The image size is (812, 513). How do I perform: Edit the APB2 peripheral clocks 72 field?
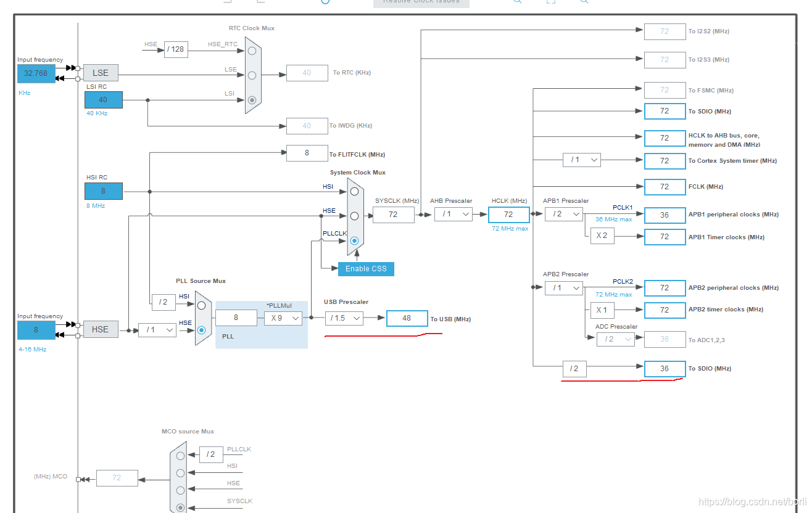pyautogui.click(x=665, y=288)
